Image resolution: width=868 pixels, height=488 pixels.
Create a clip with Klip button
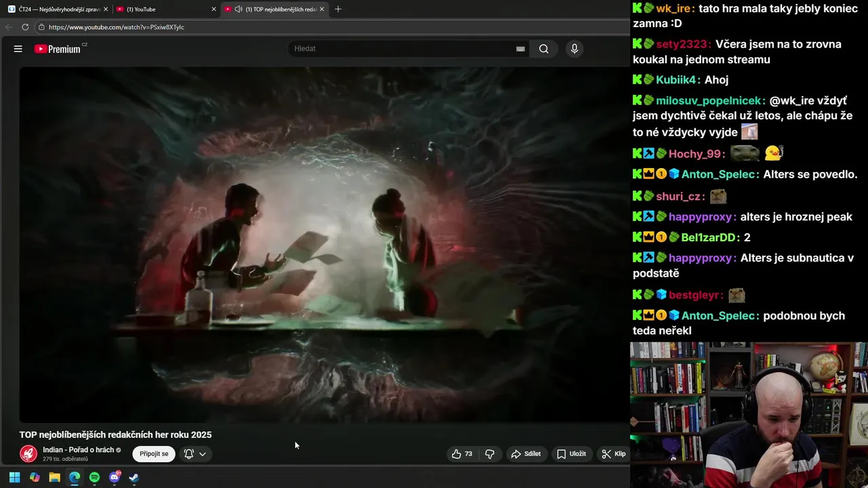(x=614, y=453)
